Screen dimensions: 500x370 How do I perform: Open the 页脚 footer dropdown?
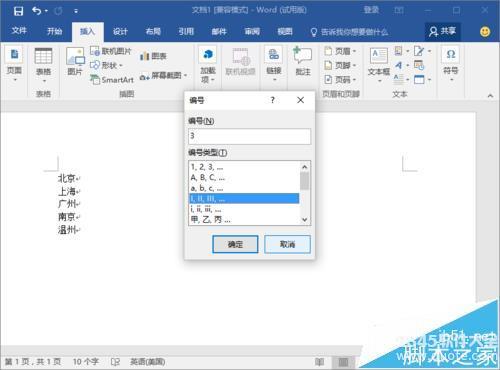341,65
